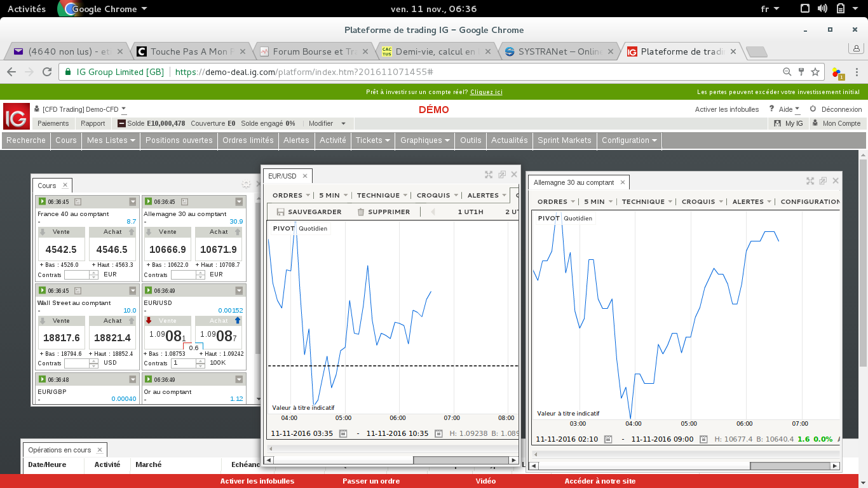Viewport: 868px width, 488px height.
Task: Open the ticket icon on Allemagne 30 tile
Action: click(x=184, y=202)
